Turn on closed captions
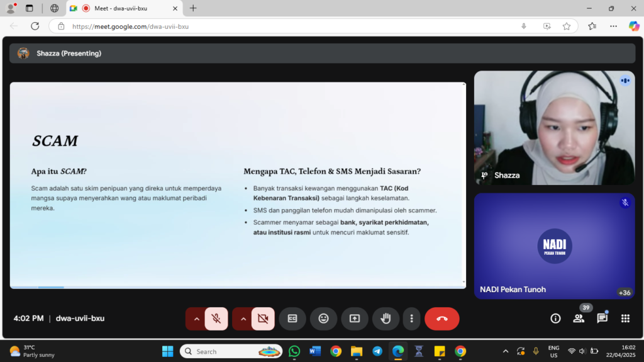 [x=292, y=319]
